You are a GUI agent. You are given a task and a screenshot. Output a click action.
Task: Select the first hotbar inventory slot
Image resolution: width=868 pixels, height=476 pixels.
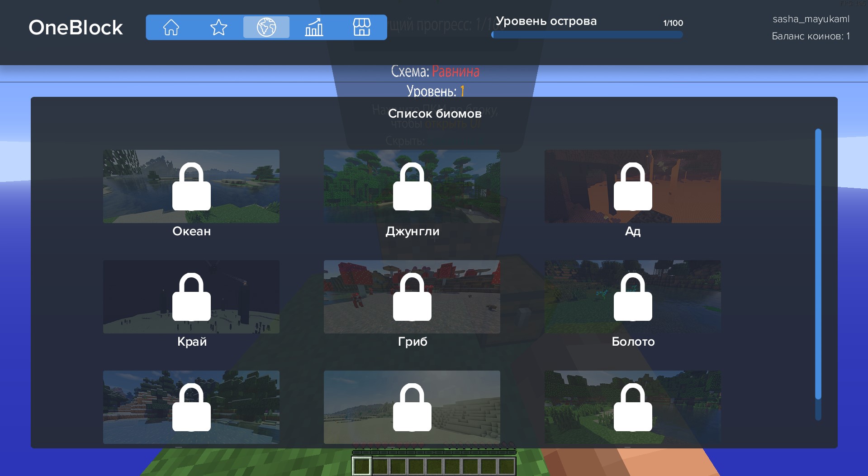click(x=361, y=466)
